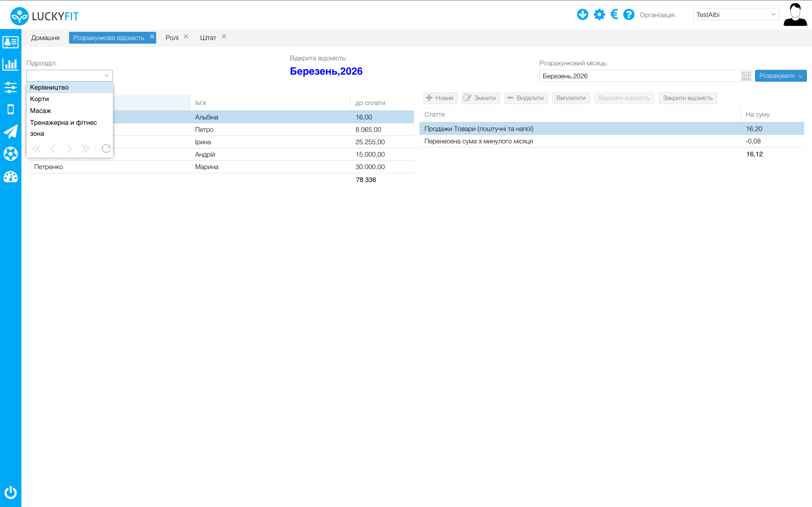The width and height of the screenshot is (812, 507).
Task: Click the euro currency icon
Action: (614, 15)
